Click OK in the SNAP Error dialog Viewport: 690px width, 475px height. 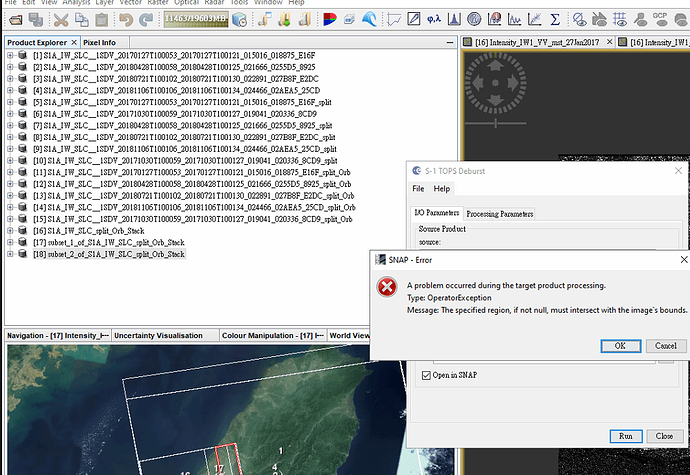620,346
